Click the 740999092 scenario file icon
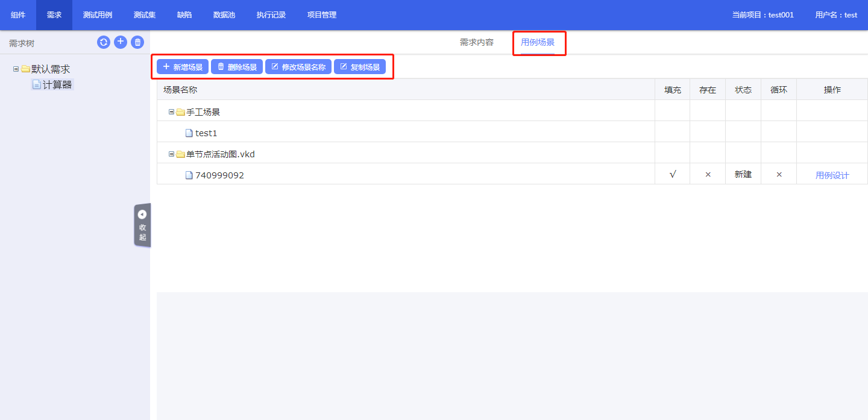Viewport: 868px width, 420px height. click(x=189, y=175)
